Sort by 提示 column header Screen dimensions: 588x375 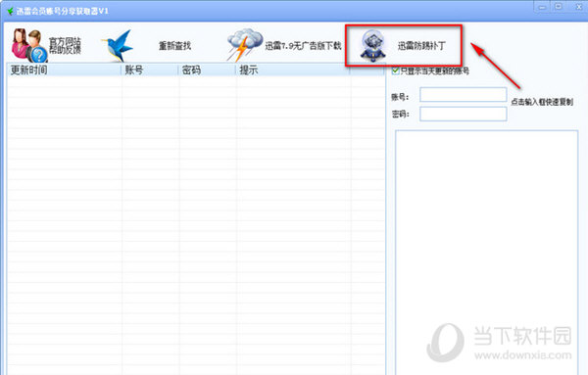click(293, 70)
